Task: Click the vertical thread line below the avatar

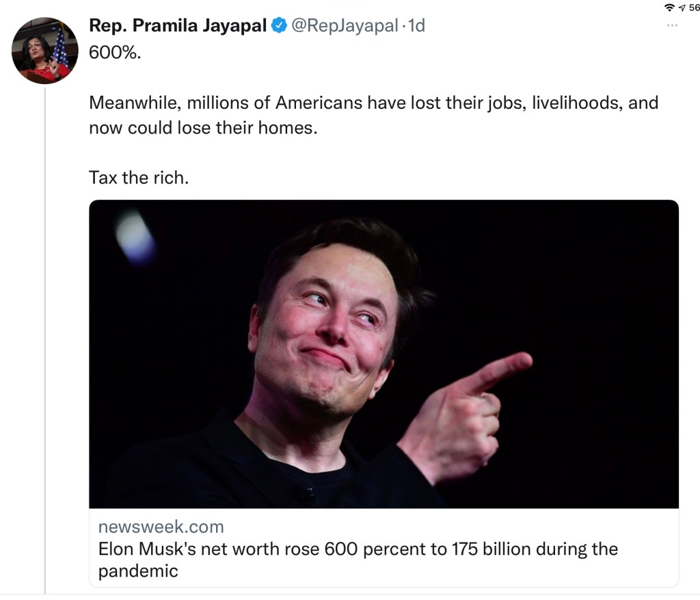Action: 45,342
